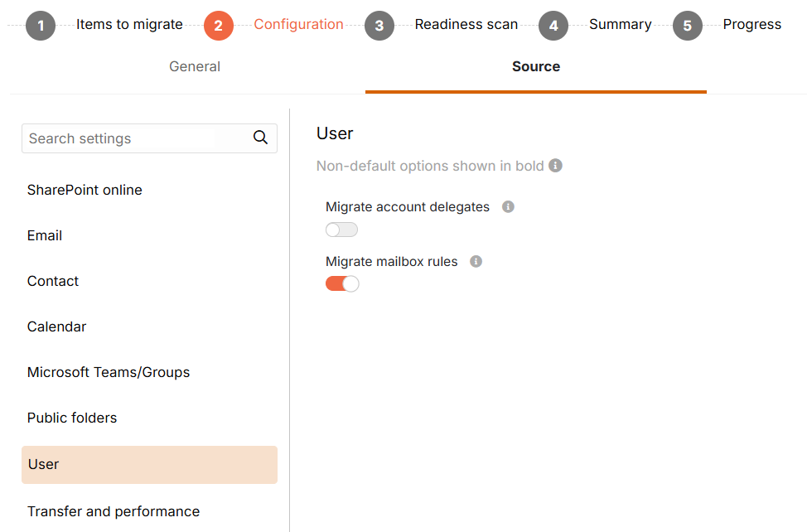Enable Migrate account delegates toggle
The width and height of the screenshot is (807, 532).
point(341,230)
